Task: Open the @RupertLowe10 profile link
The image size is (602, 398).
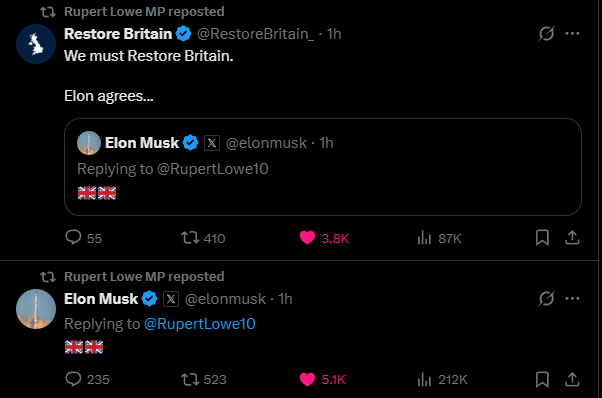Action: point(200,324)
